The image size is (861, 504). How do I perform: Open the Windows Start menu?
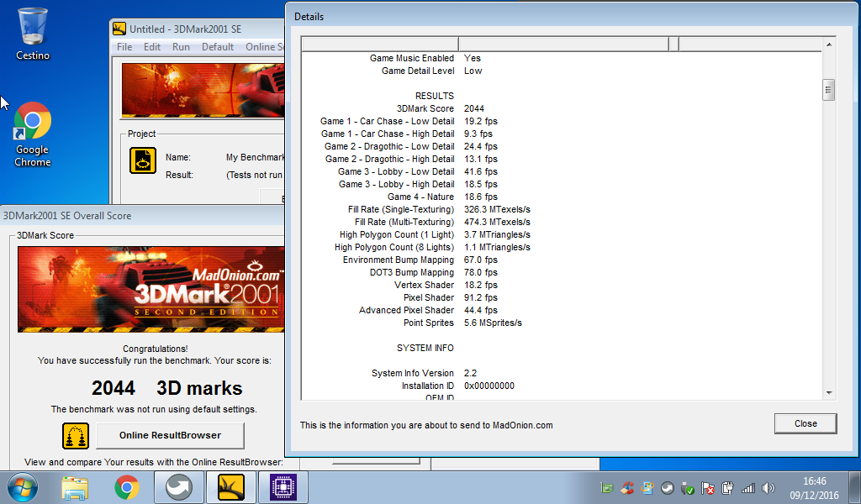tap(22, 487)
